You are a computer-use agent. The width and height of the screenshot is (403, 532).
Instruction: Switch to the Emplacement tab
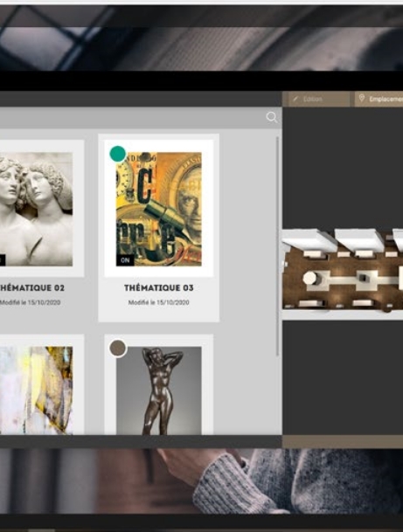point(379,99)
